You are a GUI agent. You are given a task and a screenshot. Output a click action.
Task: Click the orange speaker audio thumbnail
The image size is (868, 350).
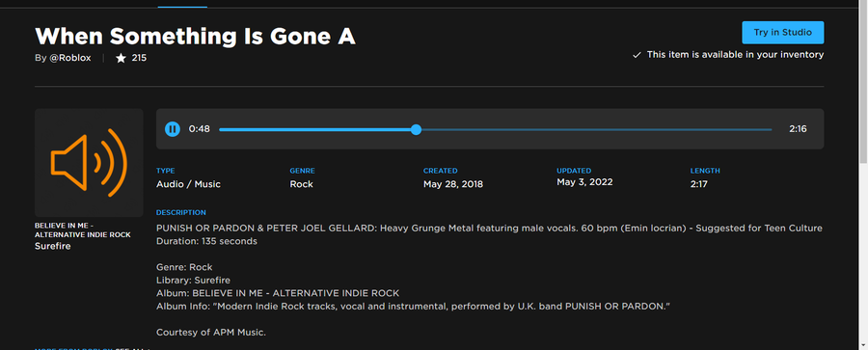89,162
